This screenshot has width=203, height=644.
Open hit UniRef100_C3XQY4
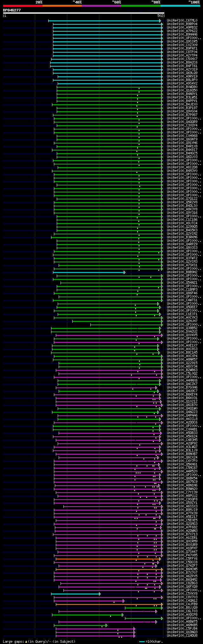[182, 125]
